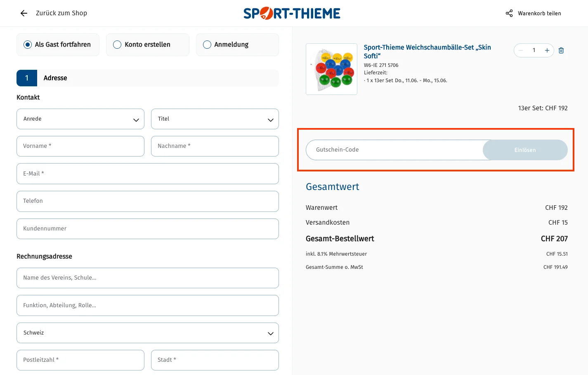
Task: Select step 1 Adresse header
Action: coord(148,78)
